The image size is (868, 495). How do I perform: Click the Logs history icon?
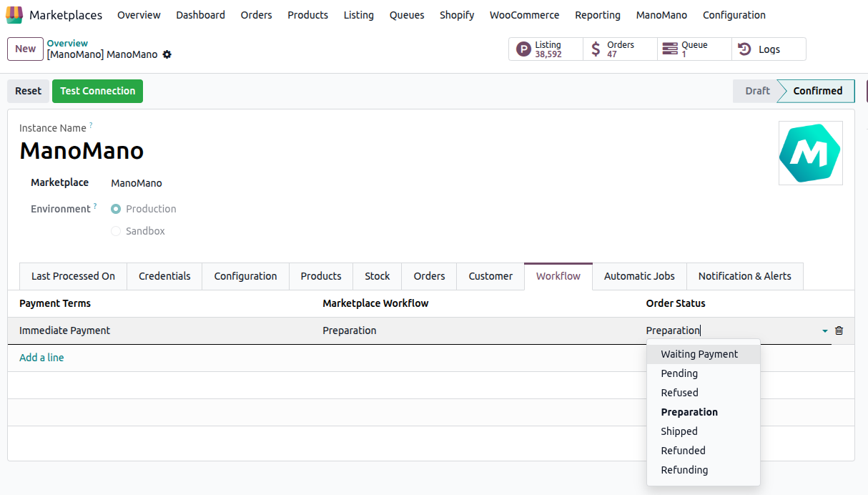(744, 49)
